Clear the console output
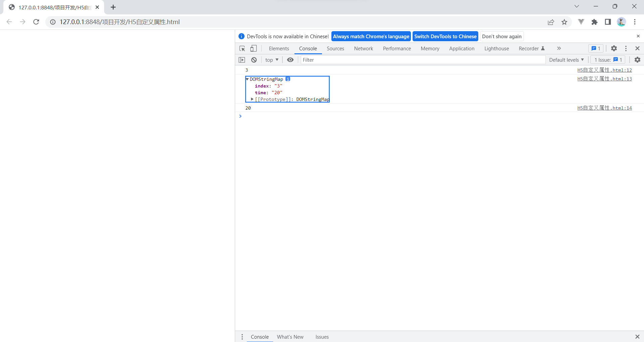 254,60
